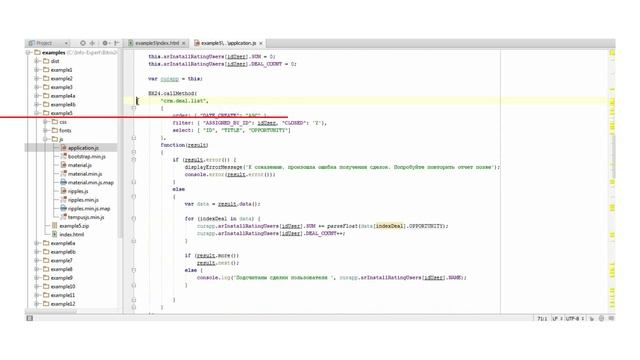Close the application.js editor tab
640x360 pixels.
coord(261,43)
